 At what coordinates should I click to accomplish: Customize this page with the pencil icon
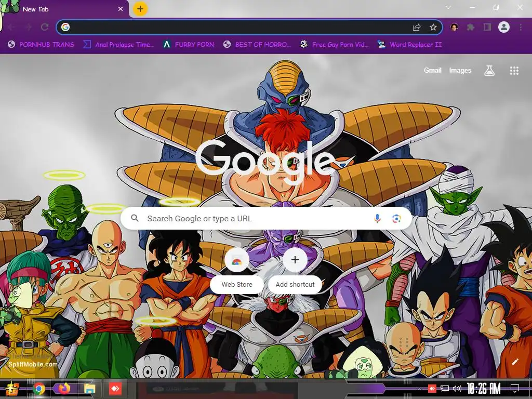(x=515, y=362)
